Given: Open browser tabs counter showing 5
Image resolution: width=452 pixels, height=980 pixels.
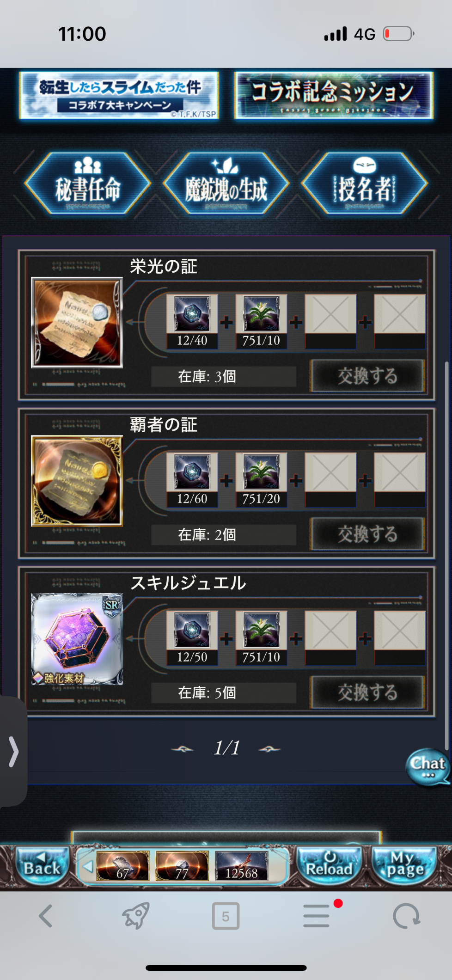Looking at the screenshot, I should point(226,916).
